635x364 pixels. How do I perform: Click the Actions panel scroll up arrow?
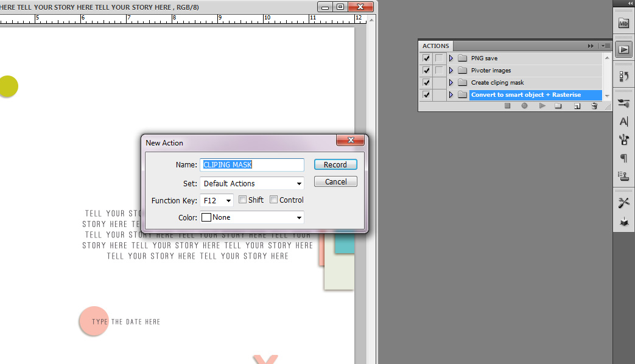pos(607,58)
